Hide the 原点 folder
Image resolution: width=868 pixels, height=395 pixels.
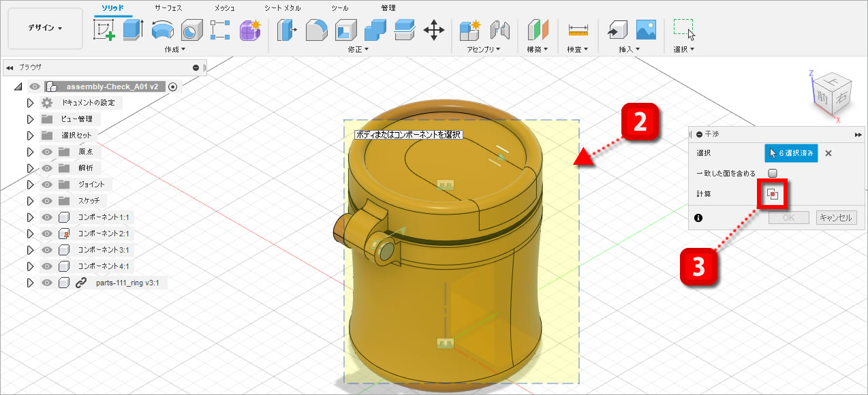47,152
